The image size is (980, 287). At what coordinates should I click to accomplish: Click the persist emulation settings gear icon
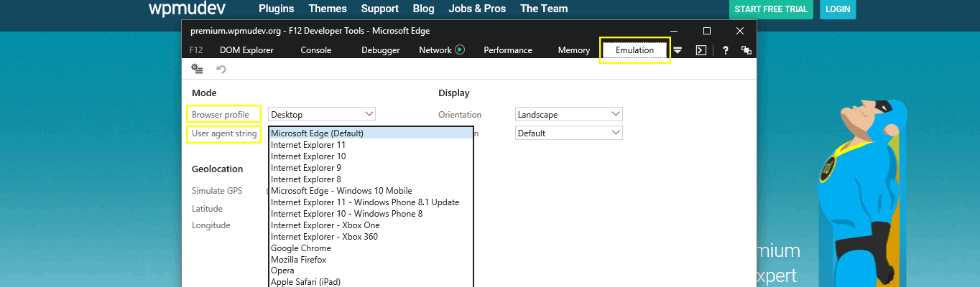click(x=197, y=69)
